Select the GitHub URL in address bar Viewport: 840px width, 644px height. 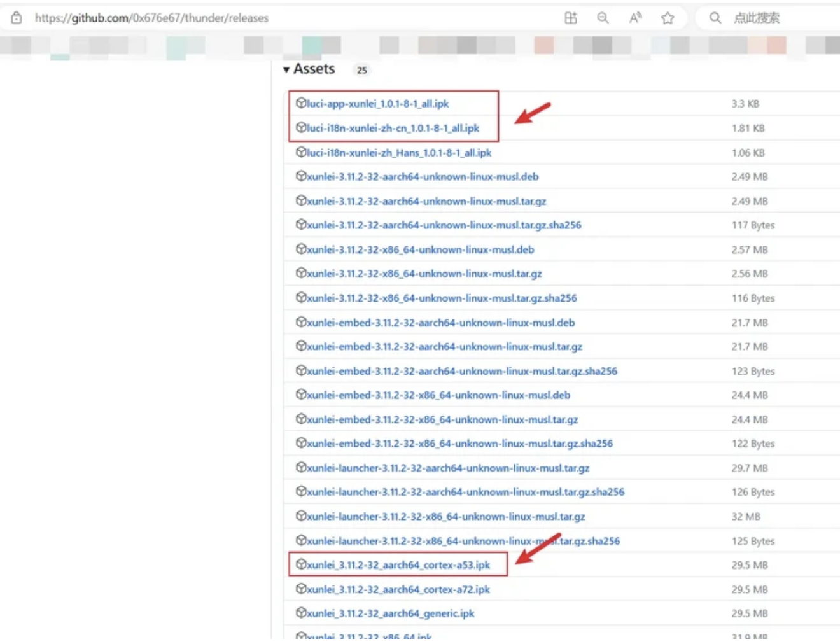151,18
